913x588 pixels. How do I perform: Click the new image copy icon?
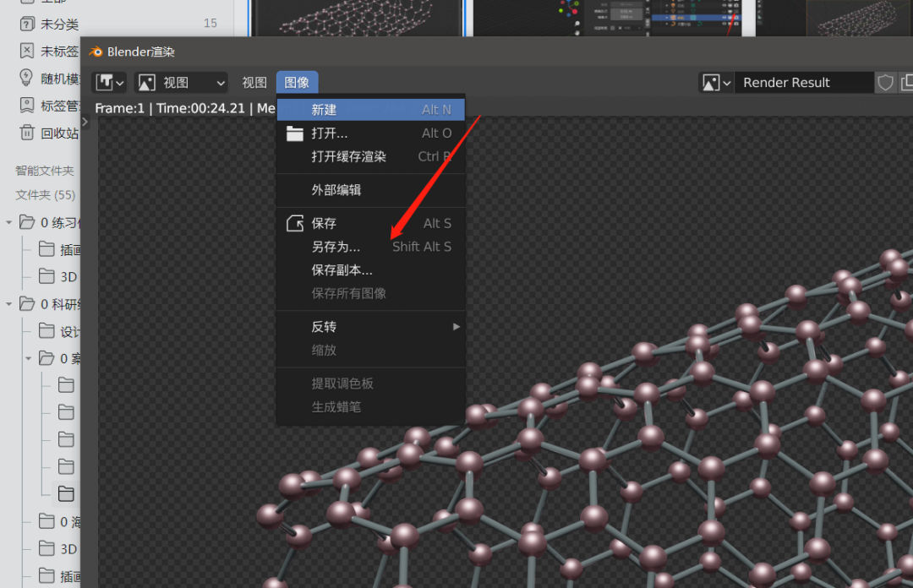[x=905, y=83]
